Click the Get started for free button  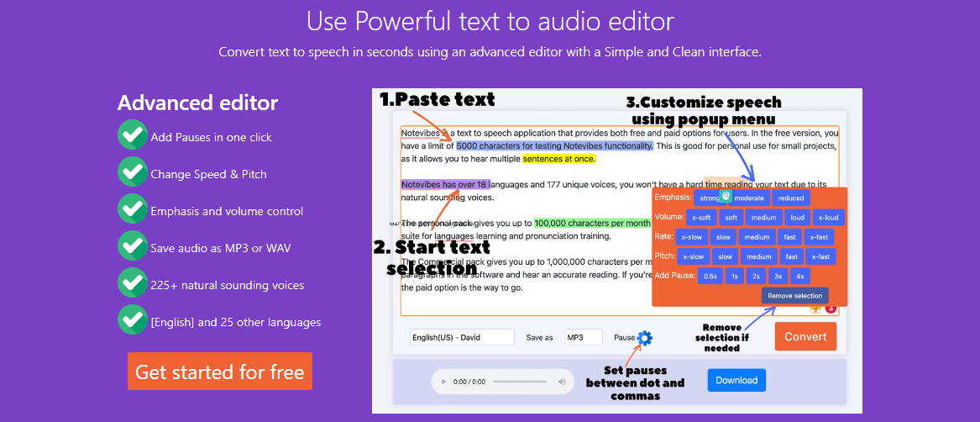[x=220, y=372]
